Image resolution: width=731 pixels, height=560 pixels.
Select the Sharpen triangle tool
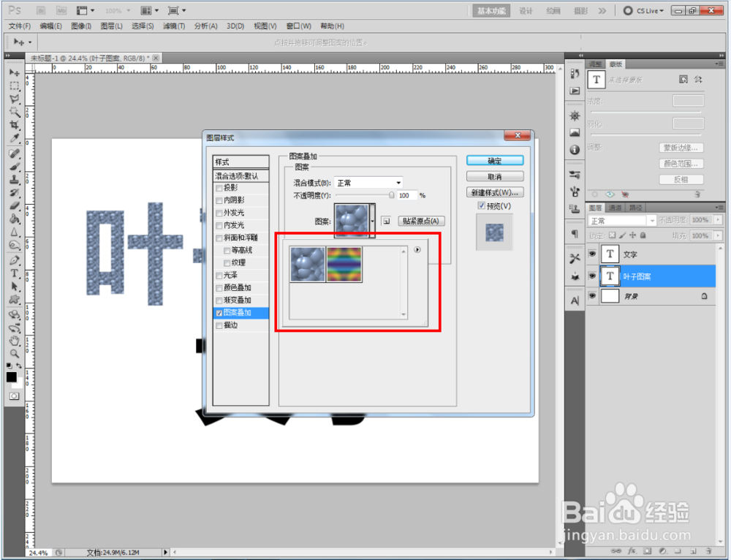pyautogui.click(x=15, y=232)
